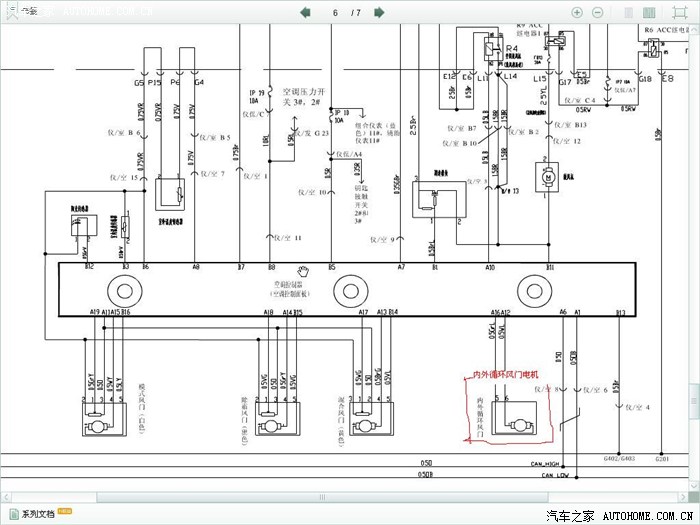This screenshot has width=700, height=525.
Task: Click the NEW badge next to 系列文档
Action: click(64, 512)
